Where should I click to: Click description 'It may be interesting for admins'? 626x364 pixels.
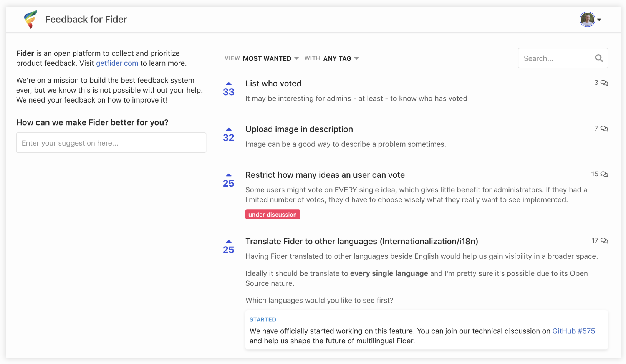356,98
